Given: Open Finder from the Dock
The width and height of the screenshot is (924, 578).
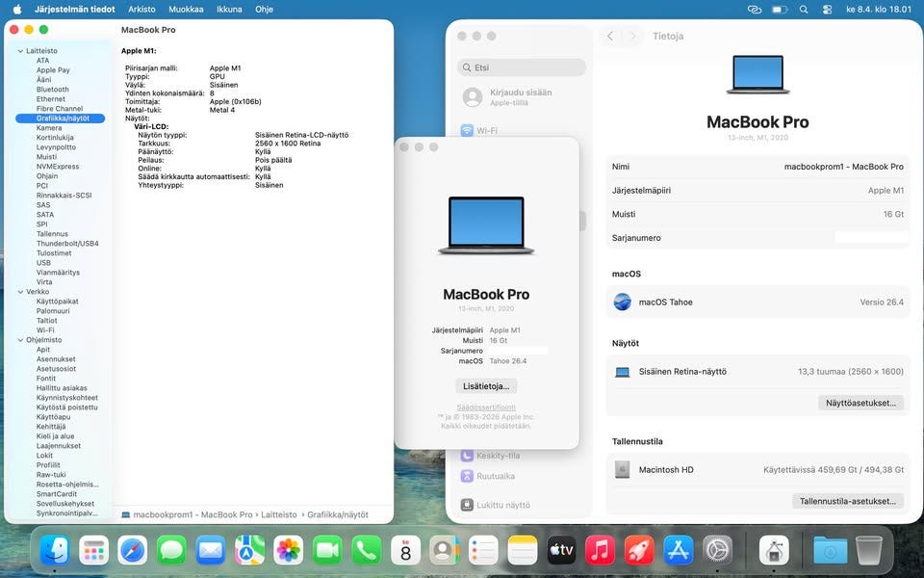Looking at the screenshot, I should [x=55, y=550].
